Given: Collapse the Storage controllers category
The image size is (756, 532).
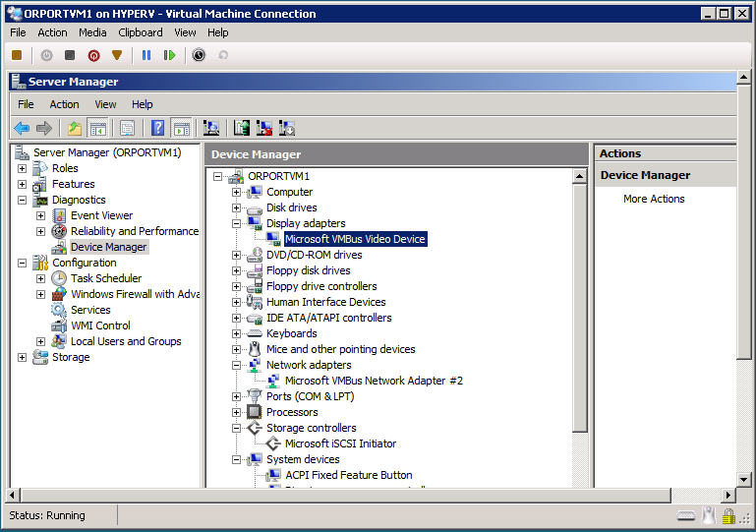Looking at the screenshot, I should pyautogui.click(x=236, y=428).
